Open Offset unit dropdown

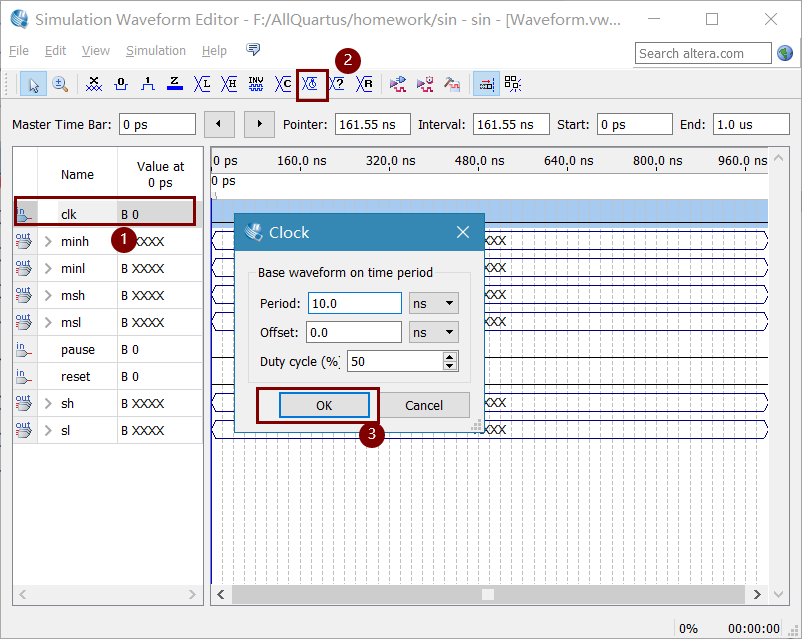[434, 333]
